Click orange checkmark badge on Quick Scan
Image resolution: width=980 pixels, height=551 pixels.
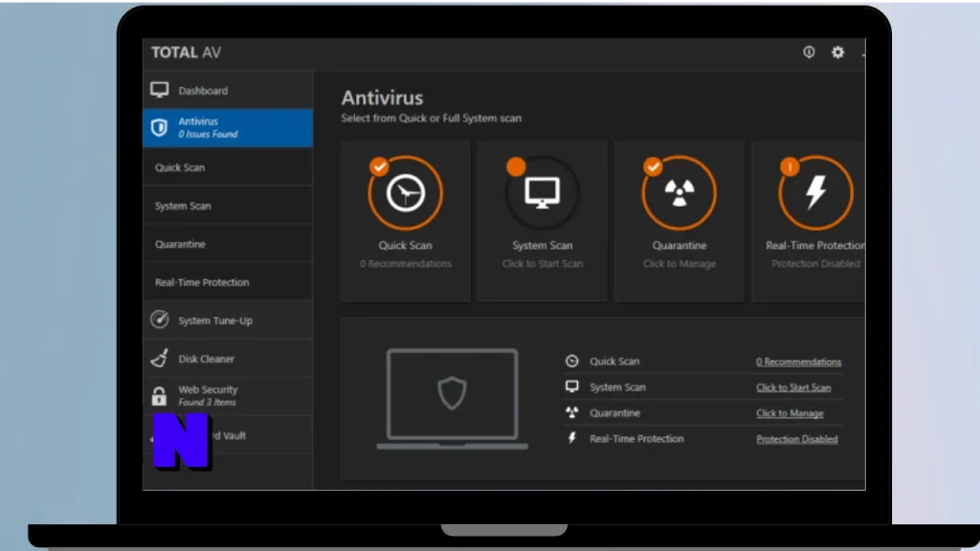click(x=379, y=166)
